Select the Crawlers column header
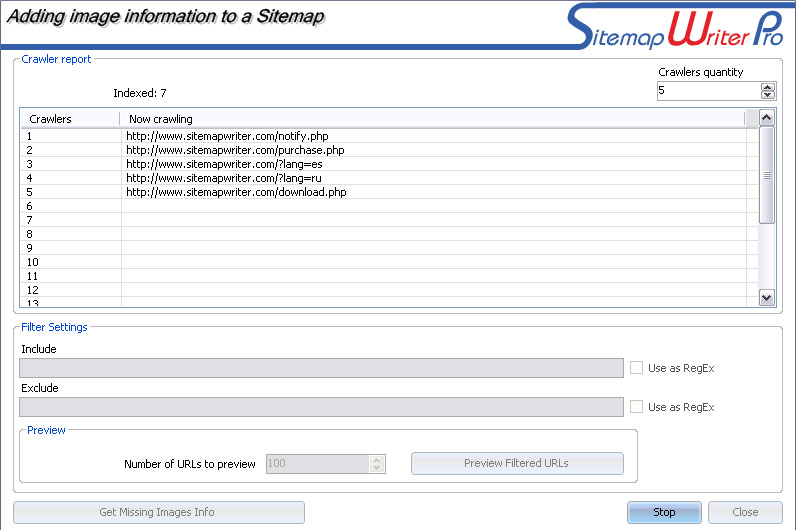796x530 pixels. pos(70,119)
